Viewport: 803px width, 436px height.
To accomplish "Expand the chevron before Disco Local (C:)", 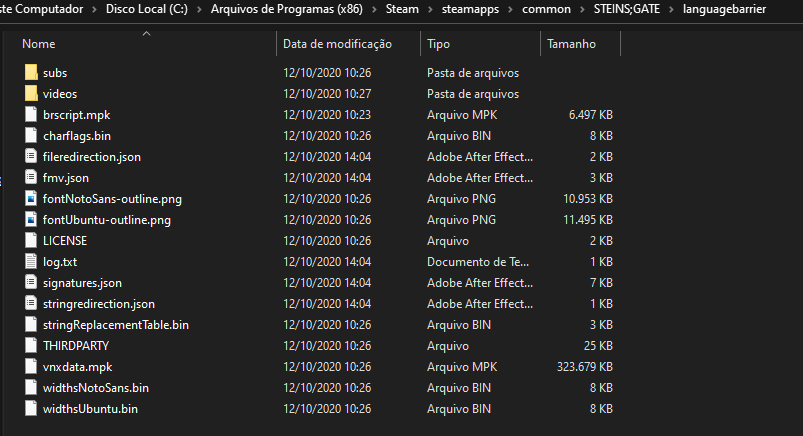I will tap(94, 9).
